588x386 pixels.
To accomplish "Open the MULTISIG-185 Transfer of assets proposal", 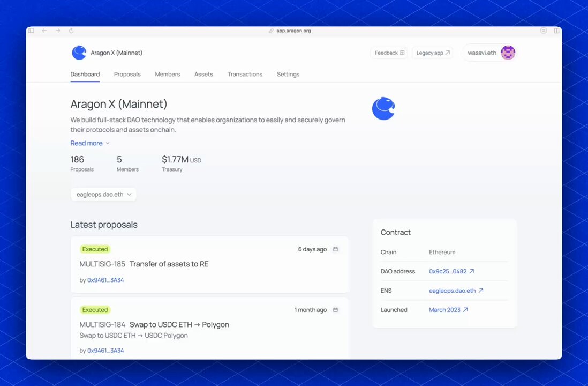I will tap(209, 265).
